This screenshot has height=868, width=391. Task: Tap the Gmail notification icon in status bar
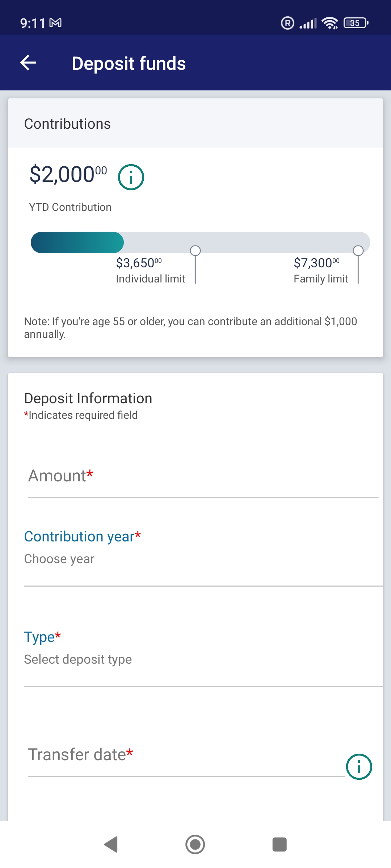click(x=55, y=23)
